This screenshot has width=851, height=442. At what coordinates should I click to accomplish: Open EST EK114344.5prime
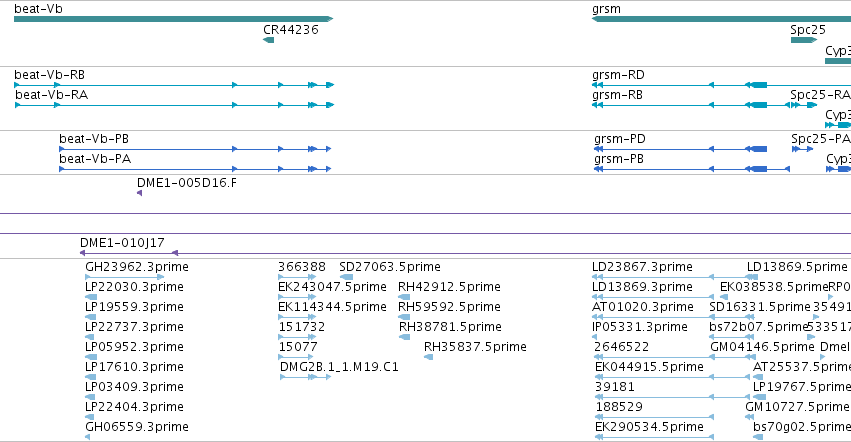pos(332,307)
